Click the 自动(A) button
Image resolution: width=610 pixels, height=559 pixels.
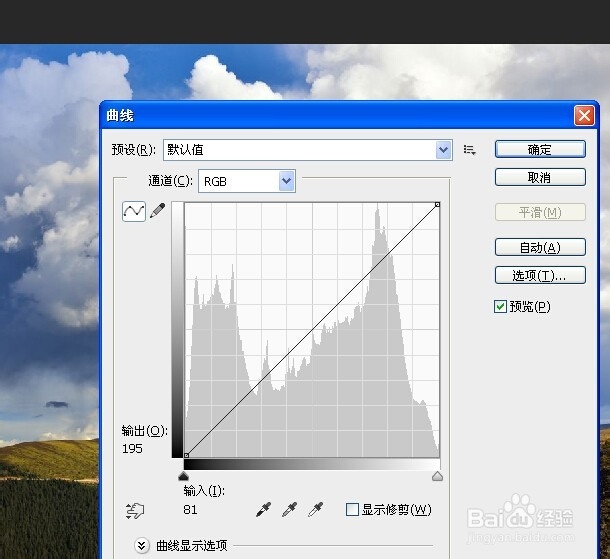(540, 247)
